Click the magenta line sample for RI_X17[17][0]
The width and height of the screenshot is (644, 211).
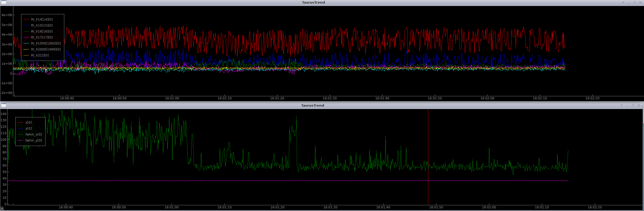[26, 37]
